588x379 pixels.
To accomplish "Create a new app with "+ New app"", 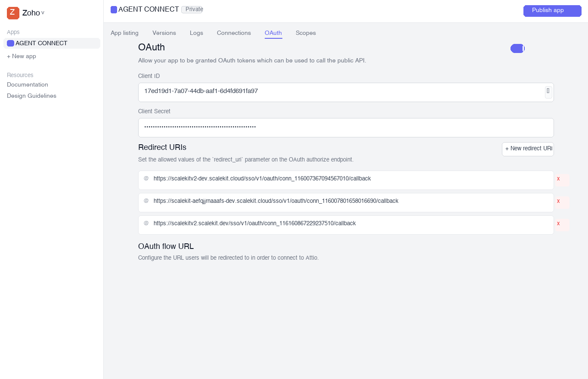I will point(21,56).
